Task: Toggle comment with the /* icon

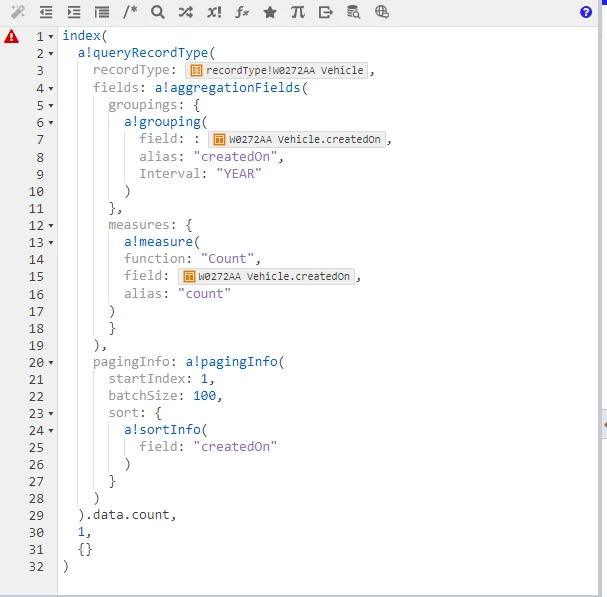Action: (130, 12)
